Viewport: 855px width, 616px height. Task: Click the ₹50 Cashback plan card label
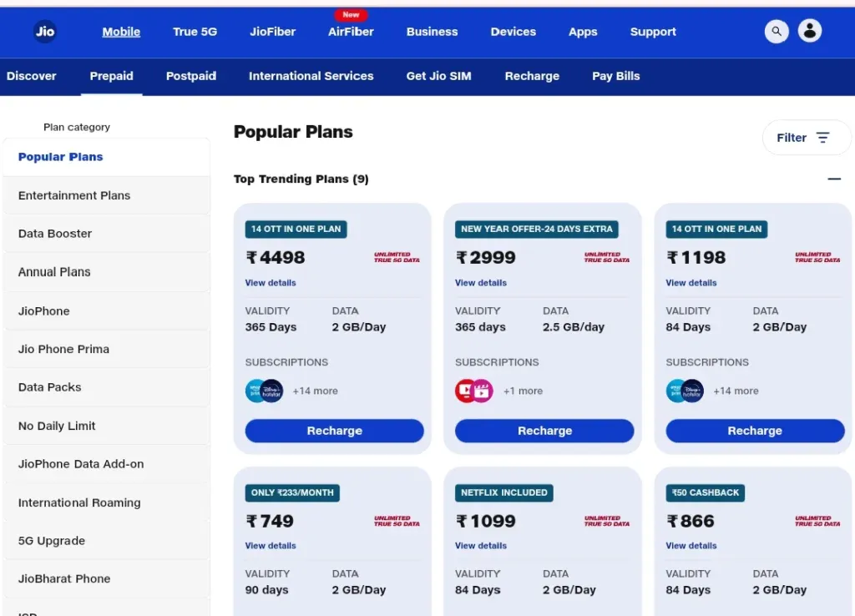coord(706,492)
